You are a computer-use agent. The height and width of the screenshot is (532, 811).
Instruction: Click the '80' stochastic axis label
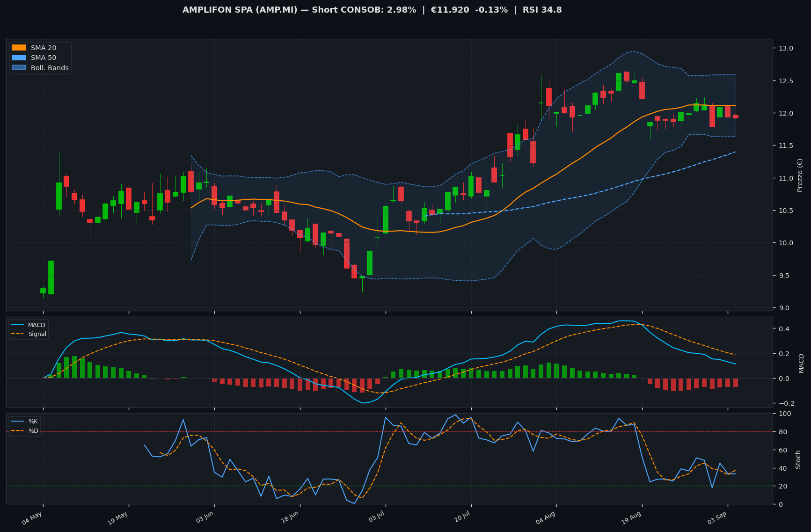pyautogui.click(x=782, y=432)
